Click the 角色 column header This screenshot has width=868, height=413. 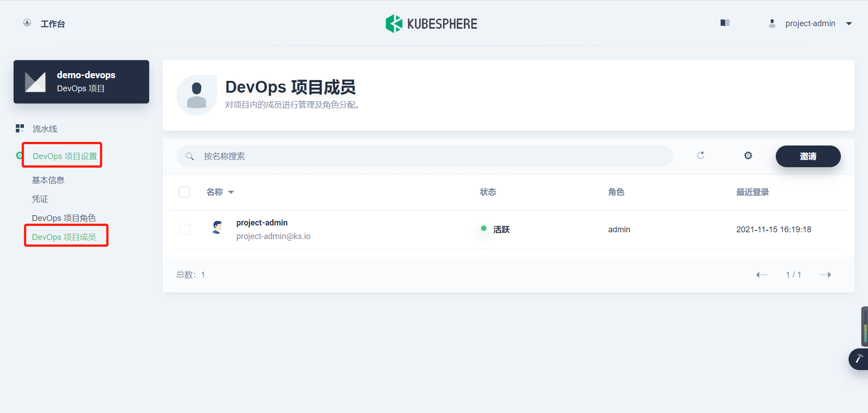(x=616, y=192)
